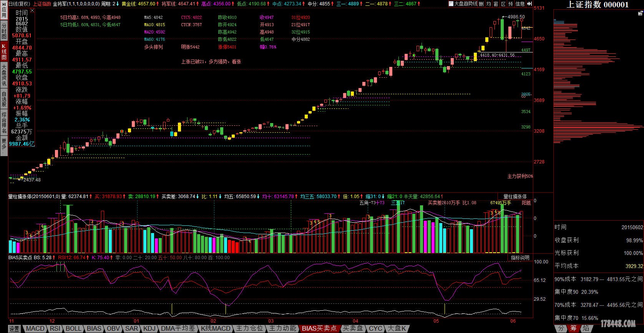Click the 日线(复权) period label
Image resolution: width=644 pixels, height=333 pixels.
tap(19, 4)
